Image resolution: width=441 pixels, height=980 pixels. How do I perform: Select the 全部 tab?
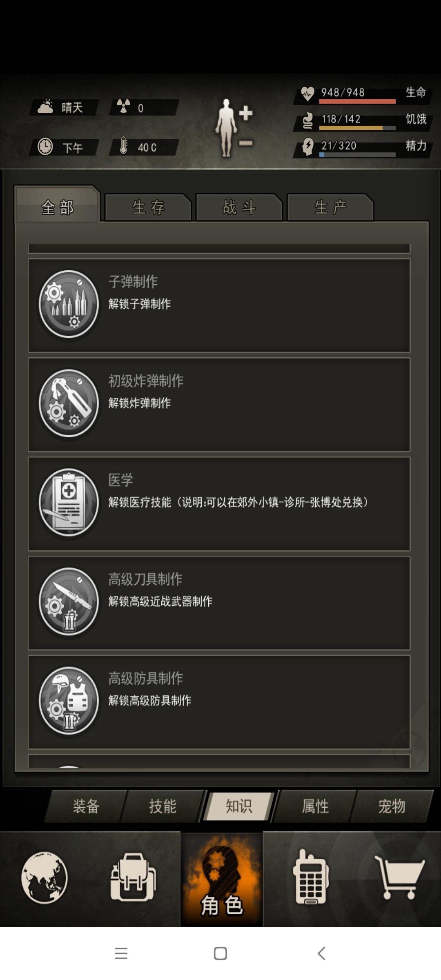[x=57, y=205]
